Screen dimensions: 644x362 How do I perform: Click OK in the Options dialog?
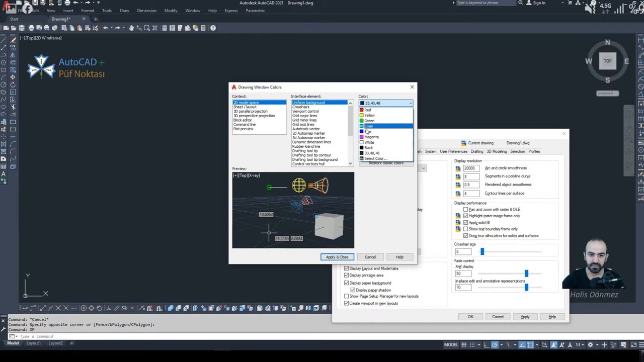[470, 317]
